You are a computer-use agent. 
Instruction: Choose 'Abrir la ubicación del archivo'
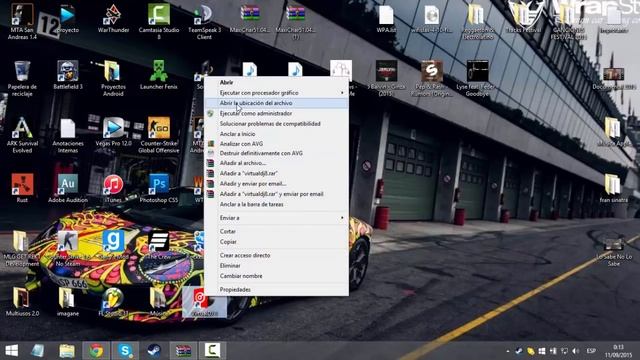click(x=277, y=103)
